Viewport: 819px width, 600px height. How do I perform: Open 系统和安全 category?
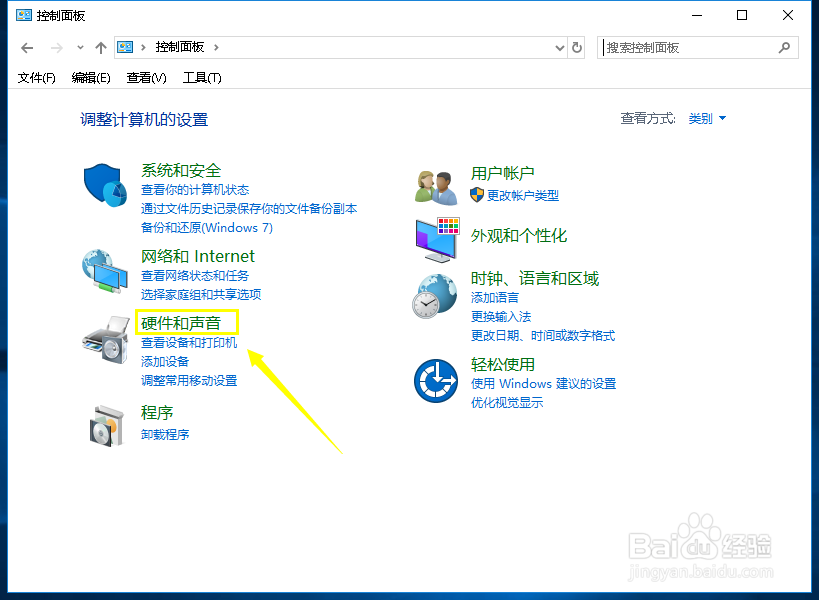181,170
